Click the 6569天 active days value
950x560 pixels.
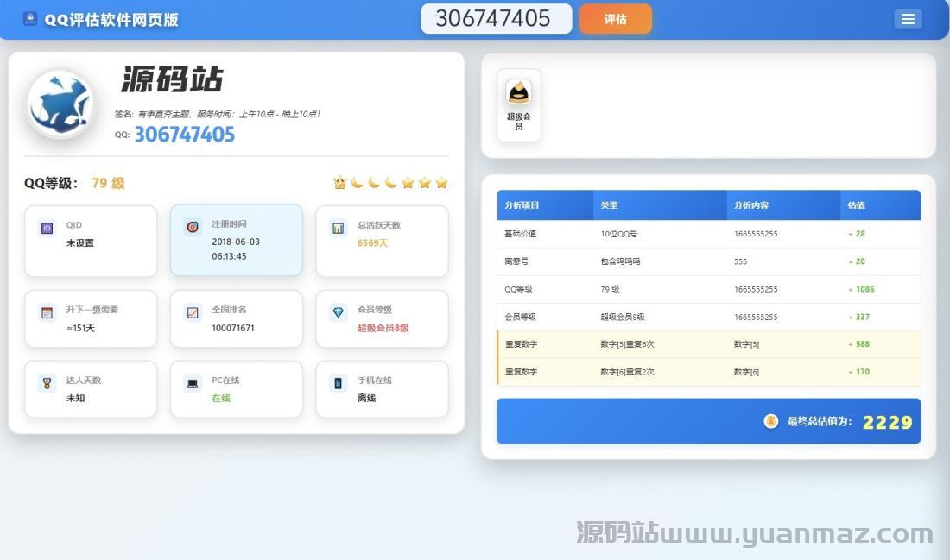click(372, 242)
